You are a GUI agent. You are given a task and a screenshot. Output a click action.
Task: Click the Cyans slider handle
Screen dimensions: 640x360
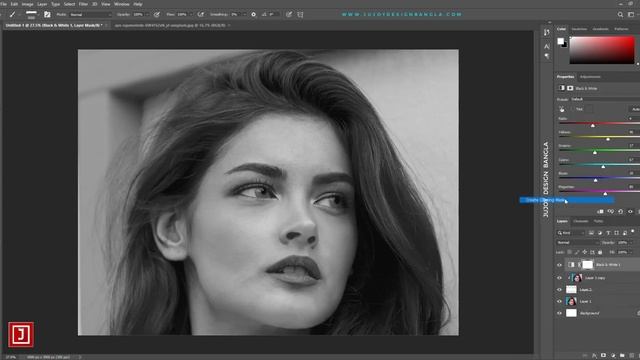(603, 166)
